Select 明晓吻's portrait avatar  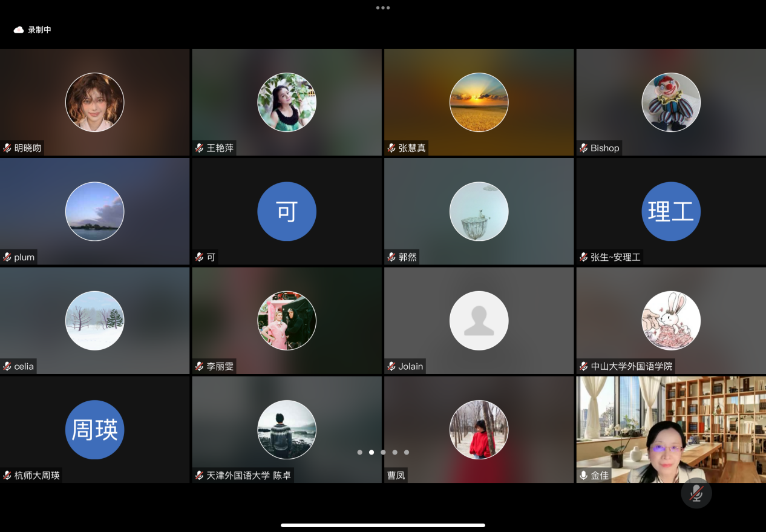pos(95,102)
